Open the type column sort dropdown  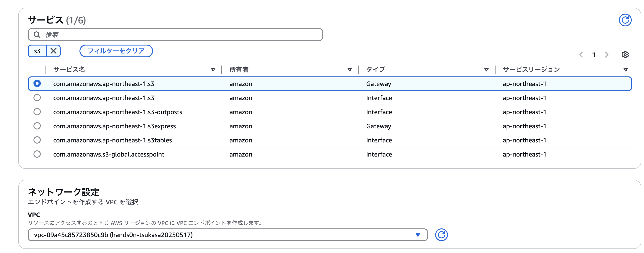pos(486,69)
